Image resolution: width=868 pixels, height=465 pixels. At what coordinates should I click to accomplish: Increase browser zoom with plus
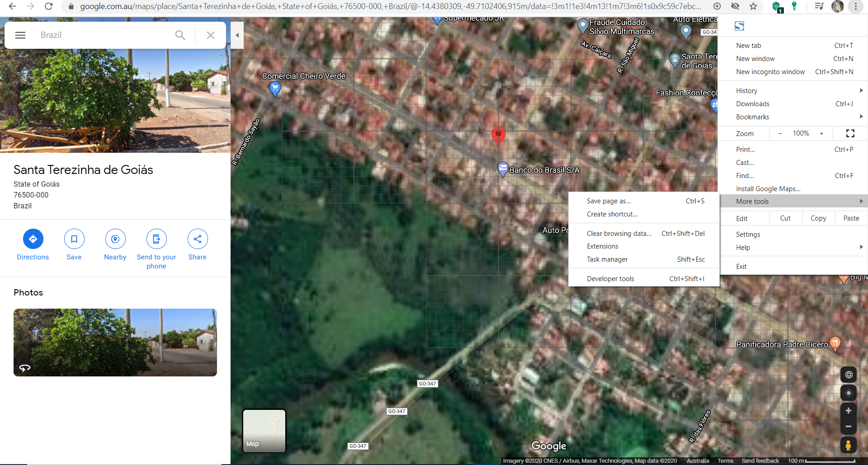[821, 133]
